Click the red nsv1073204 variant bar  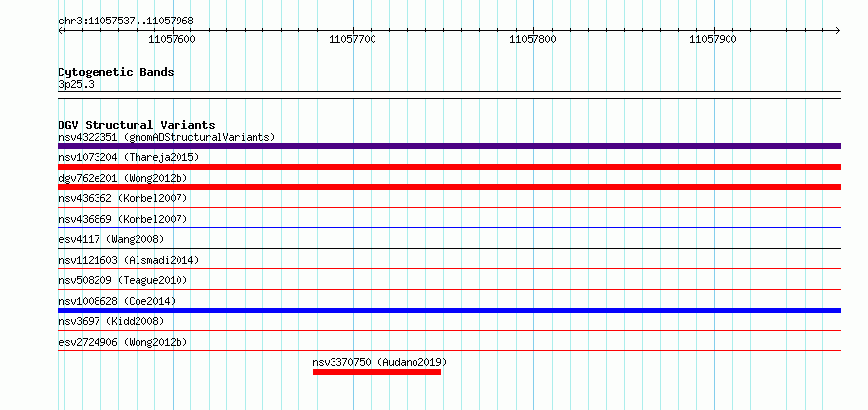tap(449, 167)
